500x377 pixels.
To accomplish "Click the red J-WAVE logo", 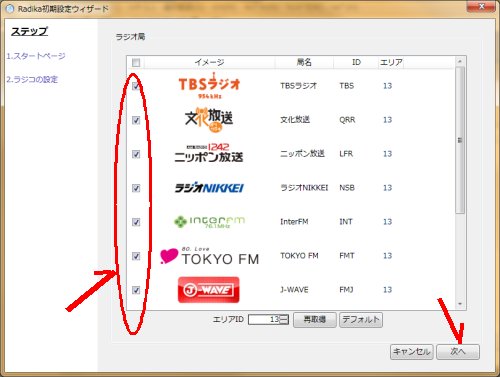I will click(x=209, y=290).
